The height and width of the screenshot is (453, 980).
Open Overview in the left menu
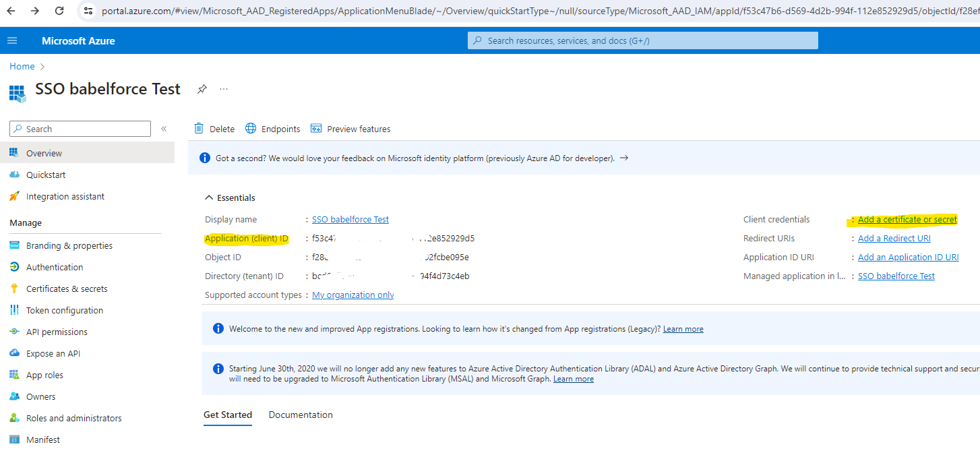(x=87, y=153)
